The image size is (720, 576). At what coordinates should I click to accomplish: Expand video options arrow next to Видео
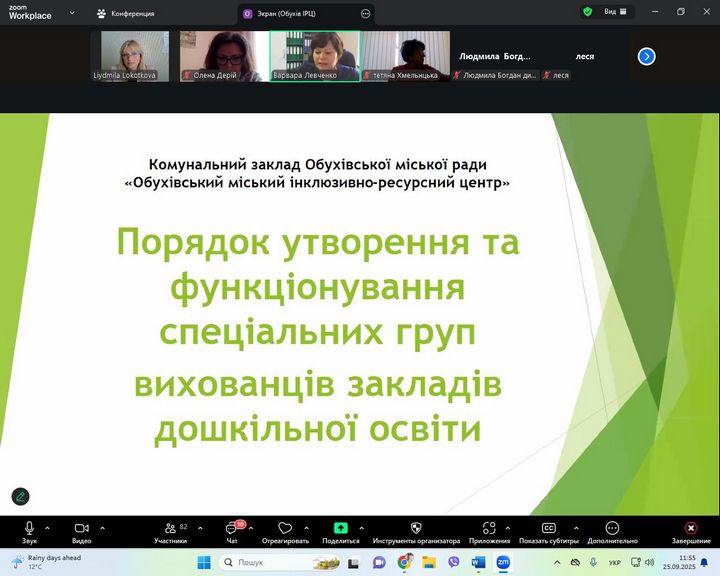coord(102,527)
